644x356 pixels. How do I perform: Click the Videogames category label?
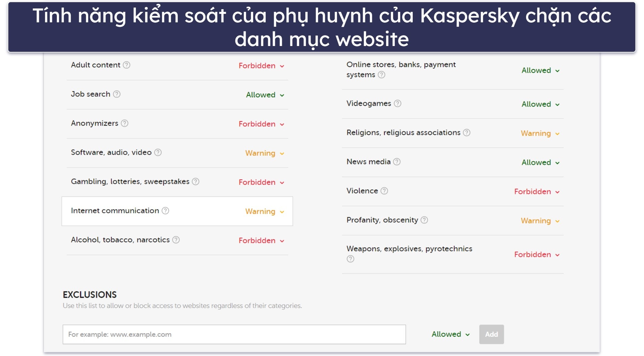[x=368, y=104]
